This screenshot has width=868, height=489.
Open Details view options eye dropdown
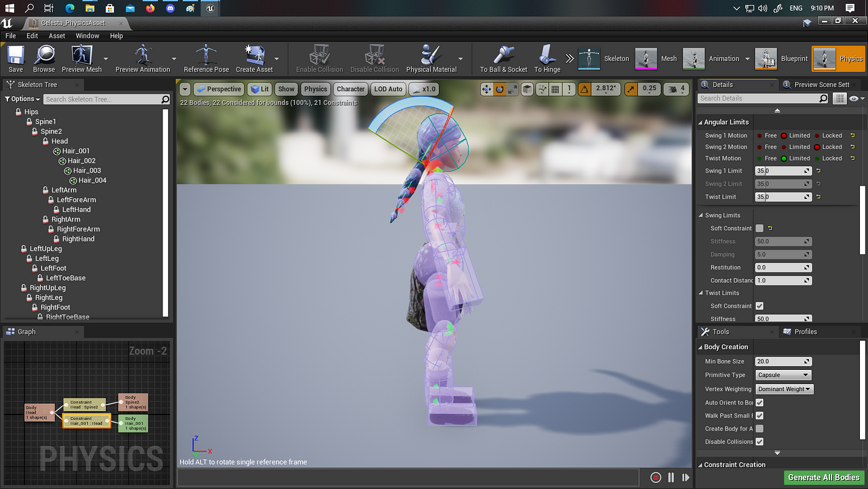coord(856,99)
